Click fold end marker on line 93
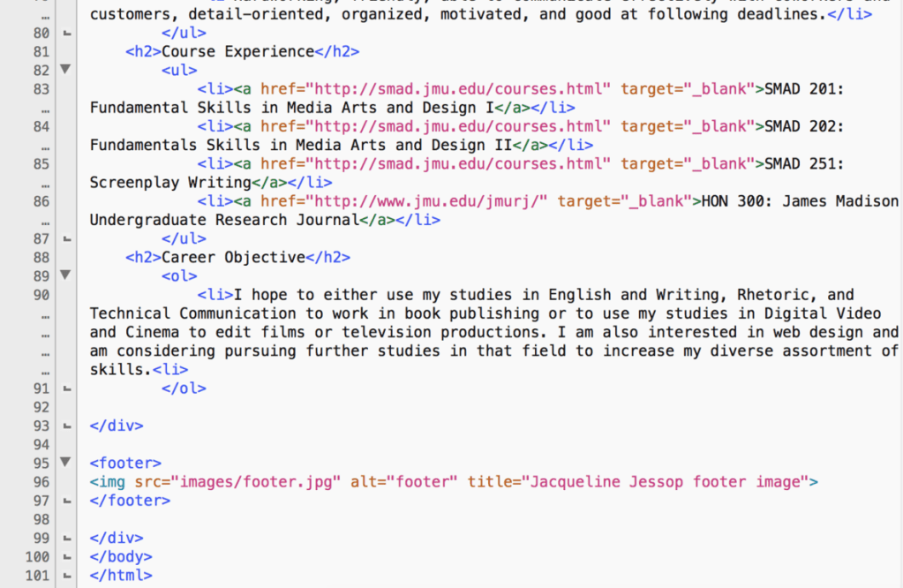The height and width of the screenshot is (588, 903). (65, 426)
